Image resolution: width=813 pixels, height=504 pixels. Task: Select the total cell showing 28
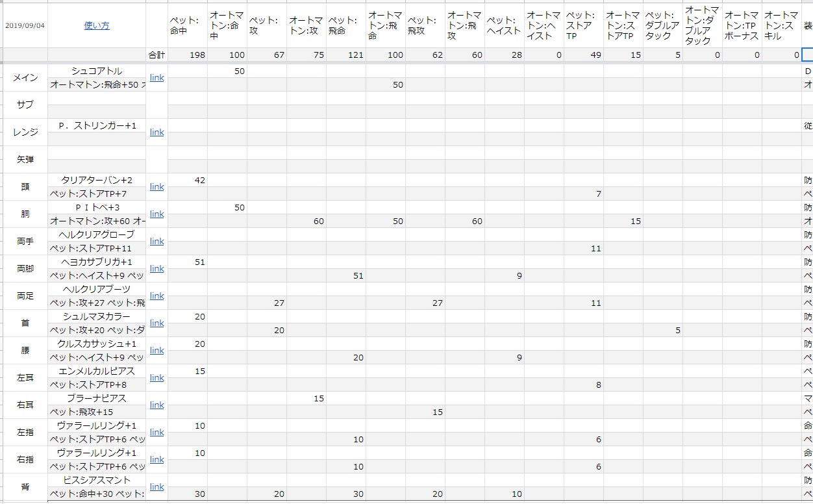(x=505, y=55)
